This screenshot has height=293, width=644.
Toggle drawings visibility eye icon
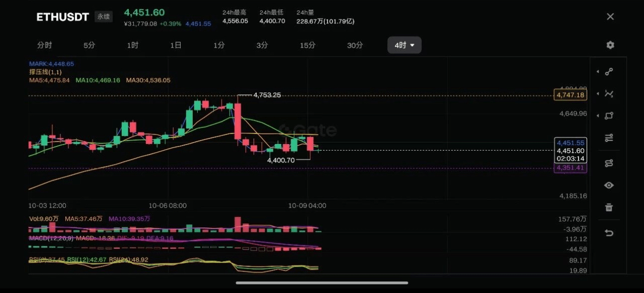click(609, 185)
